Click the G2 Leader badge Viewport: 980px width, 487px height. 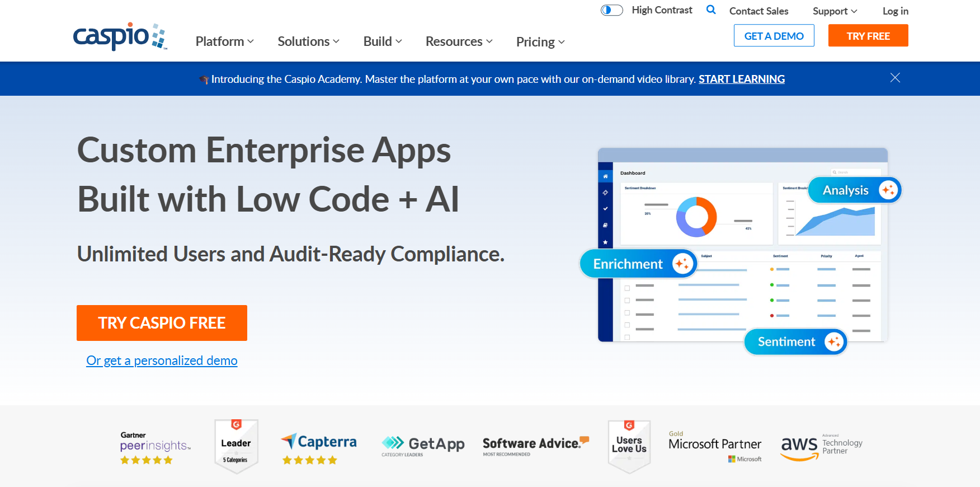[236, 447]
